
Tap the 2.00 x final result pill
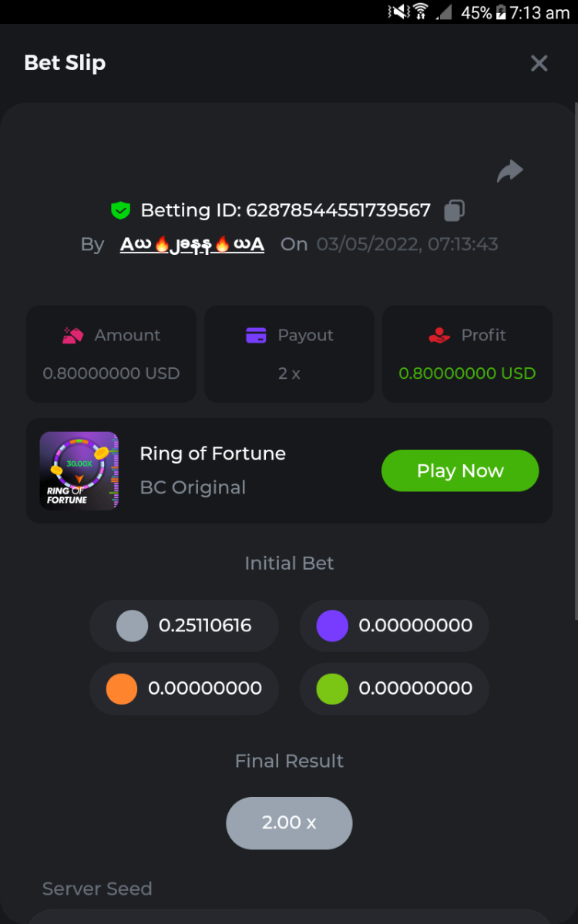(x=289, y=822)
